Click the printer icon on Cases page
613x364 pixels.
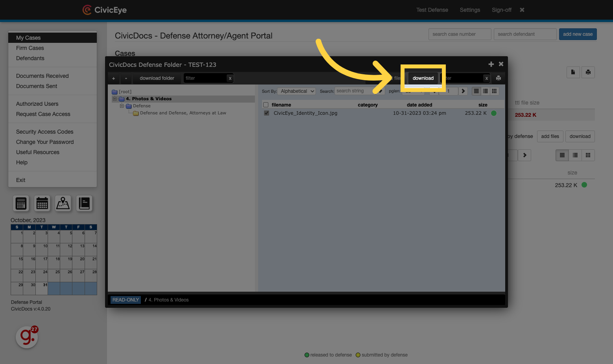coord(588,72)
